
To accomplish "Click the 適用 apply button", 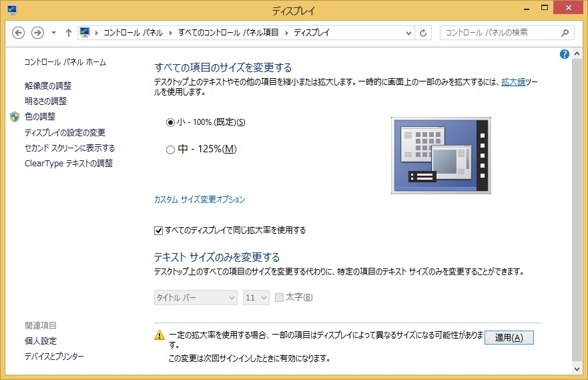I will point(509,338).
